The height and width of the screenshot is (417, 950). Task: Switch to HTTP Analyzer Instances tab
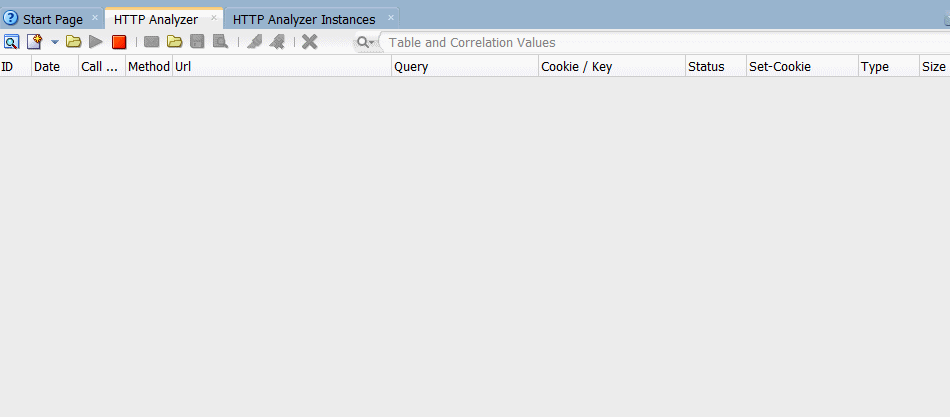click(304, 19)
